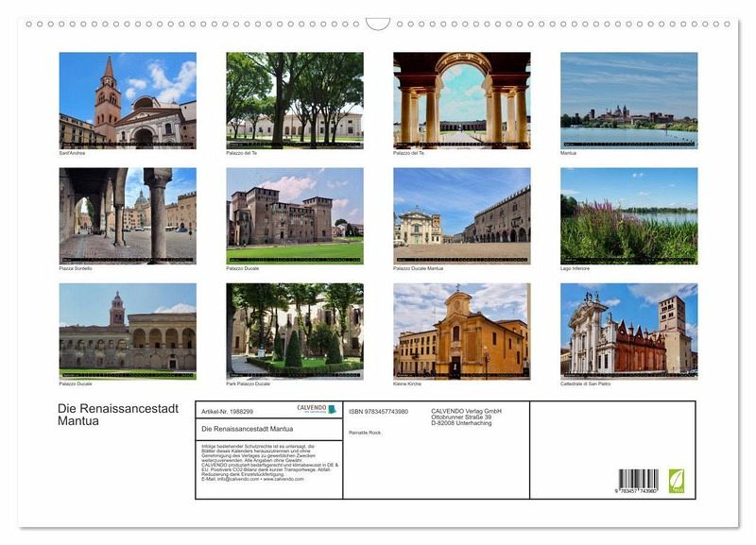Open the Palazzo del Te archway columns photo

click(461, 99)
